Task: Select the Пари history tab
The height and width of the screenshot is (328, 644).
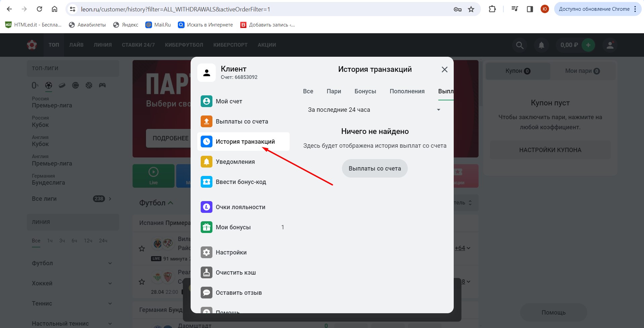Action: (334, 91)
